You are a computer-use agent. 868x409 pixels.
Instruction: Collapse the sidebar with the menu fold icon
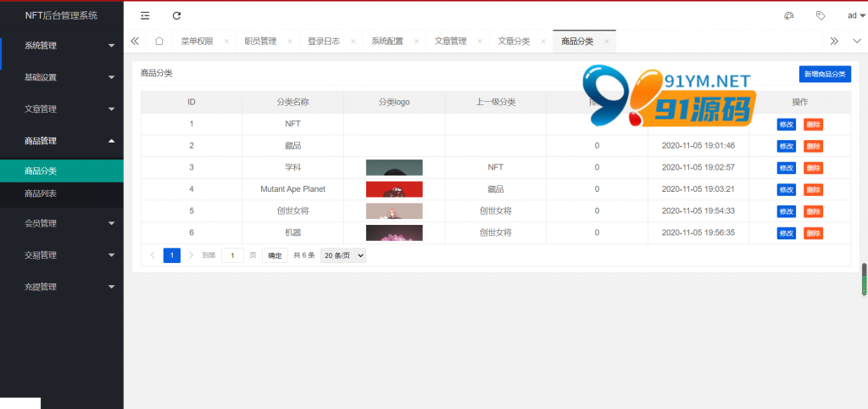145,15
